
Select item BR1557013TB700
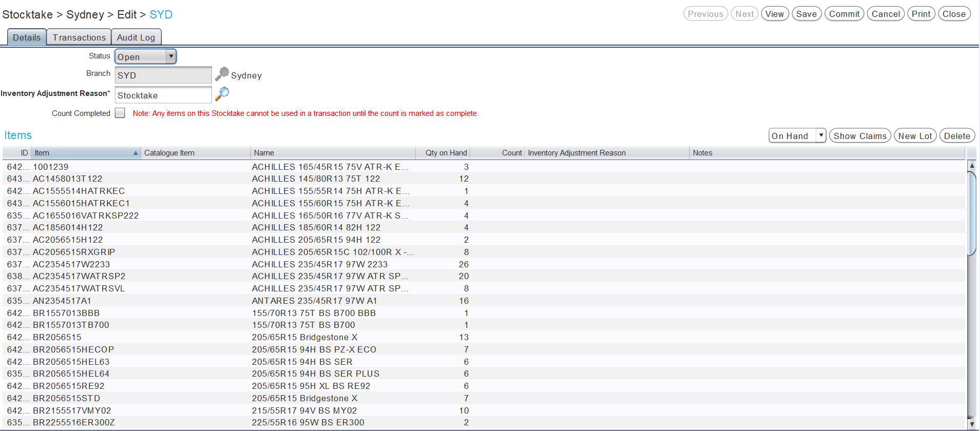click(x=484, y=325)
